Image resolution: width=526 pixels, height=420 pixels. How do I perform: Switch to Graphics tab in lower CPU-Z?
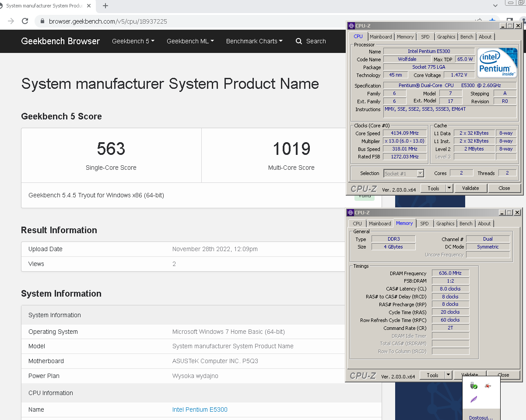pyautogui.click(x=445, y=224)
